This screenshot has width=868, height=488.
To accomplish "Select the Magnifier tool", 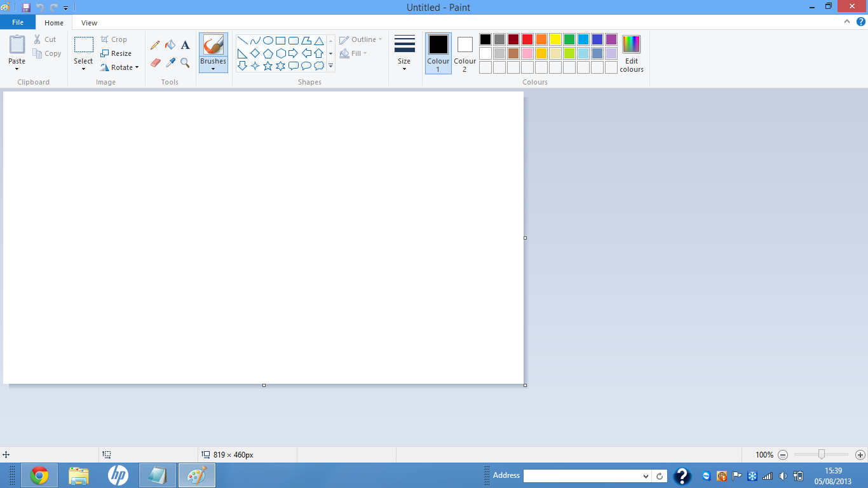I will (x=185, y=63).
